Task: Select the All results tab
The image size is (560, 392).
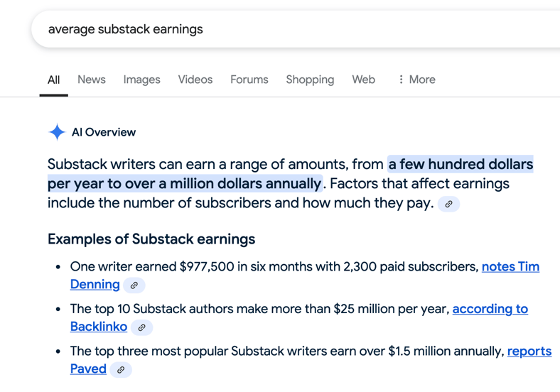Action: (53, 80)
